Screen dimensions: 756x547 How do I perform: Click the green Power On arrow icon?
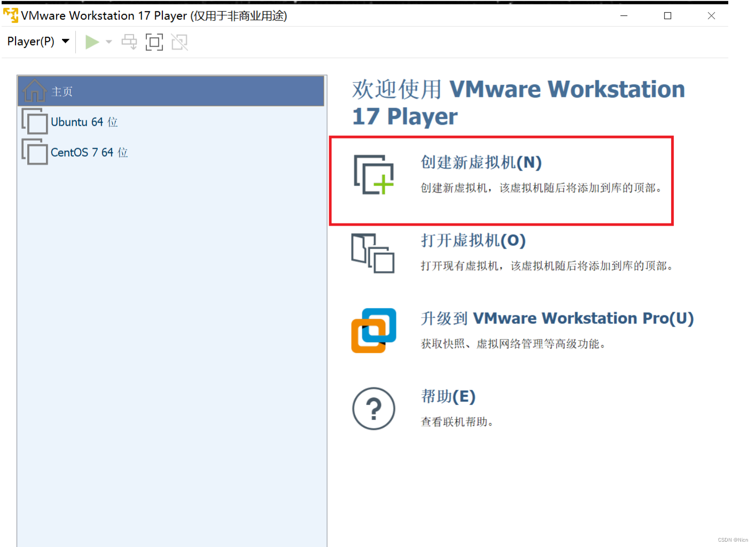tap(91, 42)
